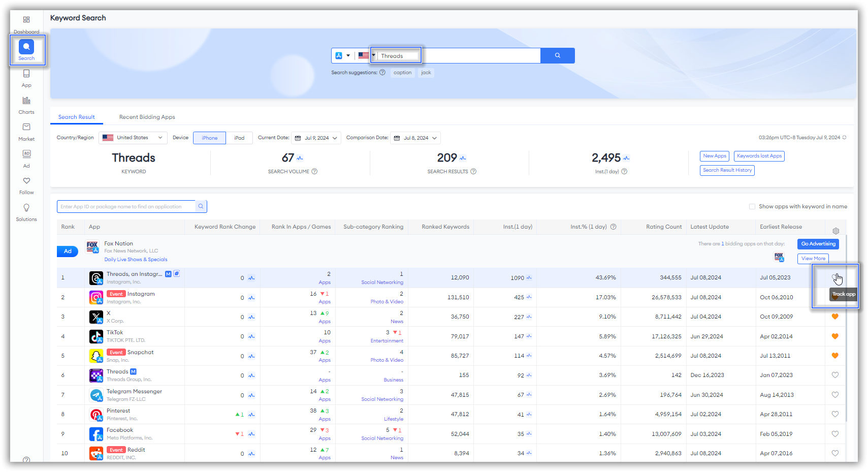Viewport: 868px width, 472px height.
Task: Click the Search Volume help icon
Action: (x=314, y=171)
